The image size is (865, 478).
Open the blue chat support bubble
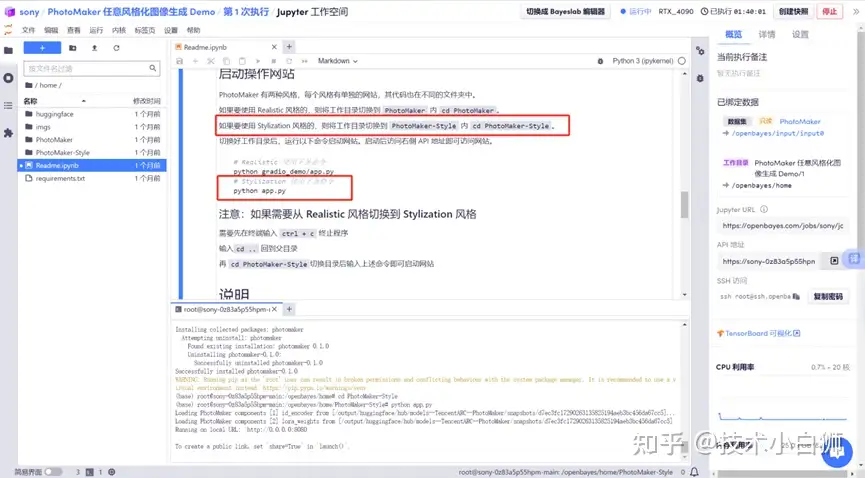836,452
